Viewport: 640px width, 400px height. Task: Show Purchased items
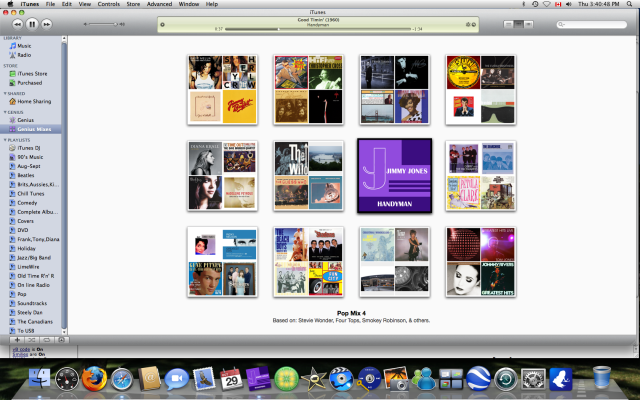point(29,82)
